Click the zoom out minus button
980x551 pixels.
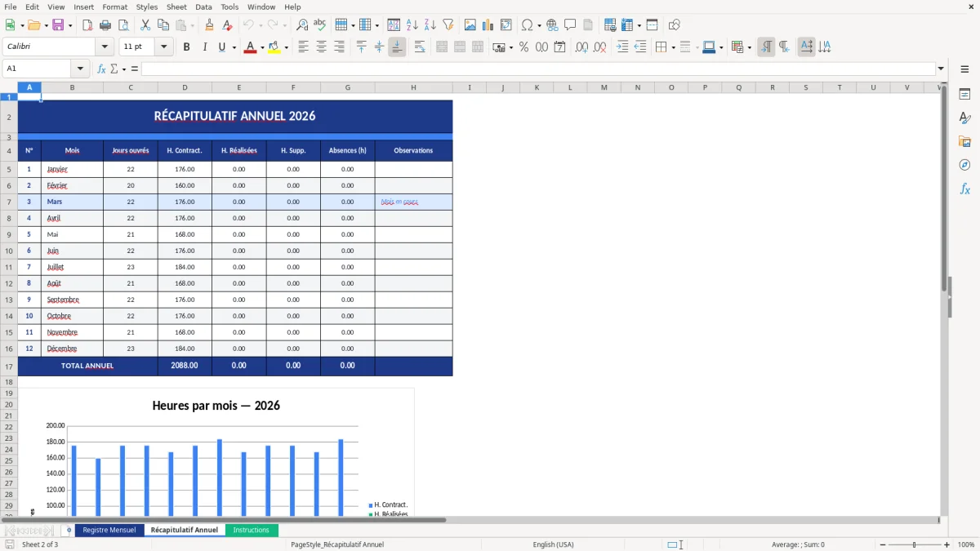(883, 544)
